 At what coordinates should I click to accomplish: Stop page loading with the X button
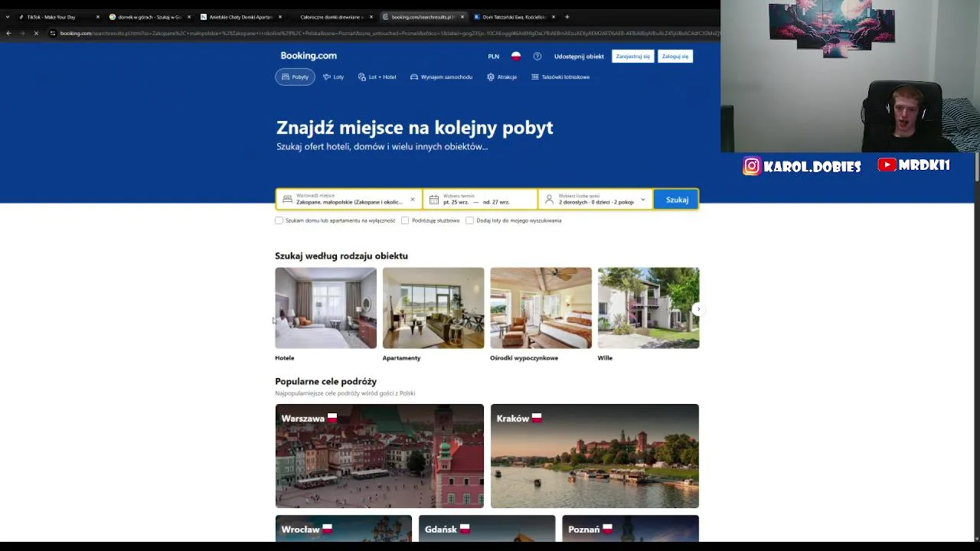coord(36,33)
